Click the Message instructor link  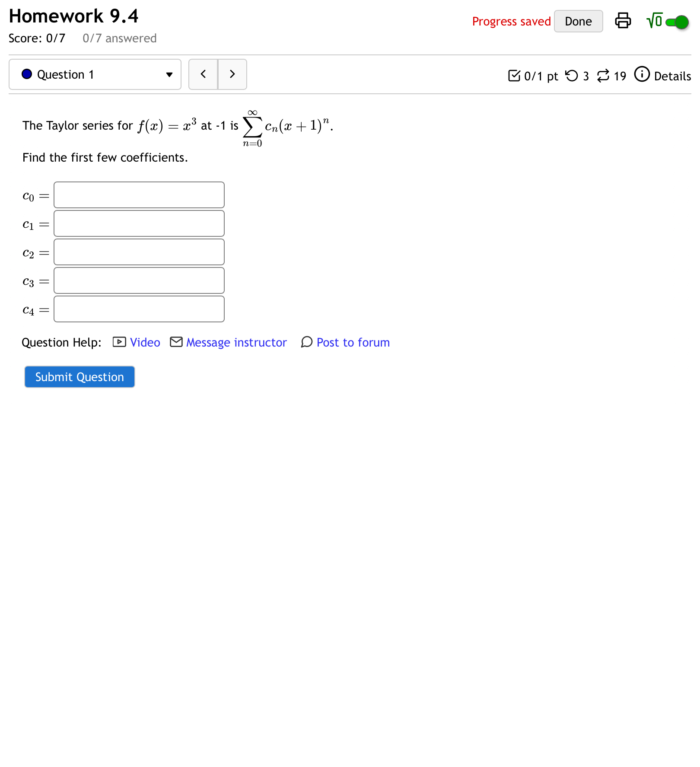point(236,342)
